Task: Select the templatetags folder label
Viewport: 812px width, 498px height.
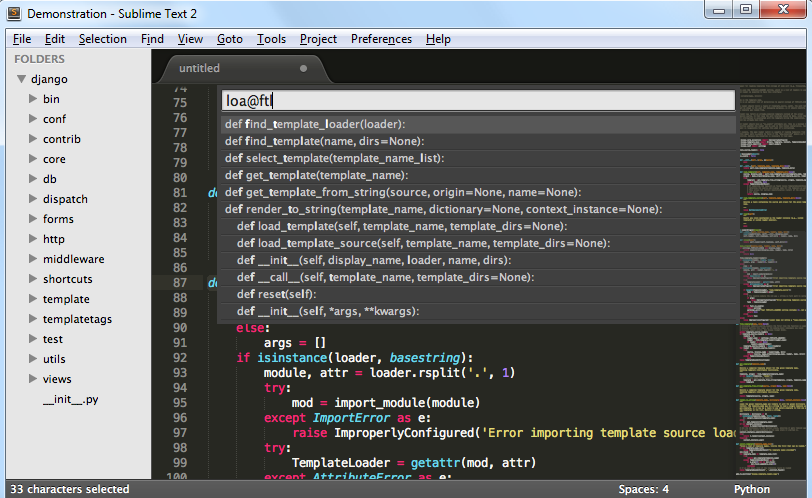Action: pos(77,319)
